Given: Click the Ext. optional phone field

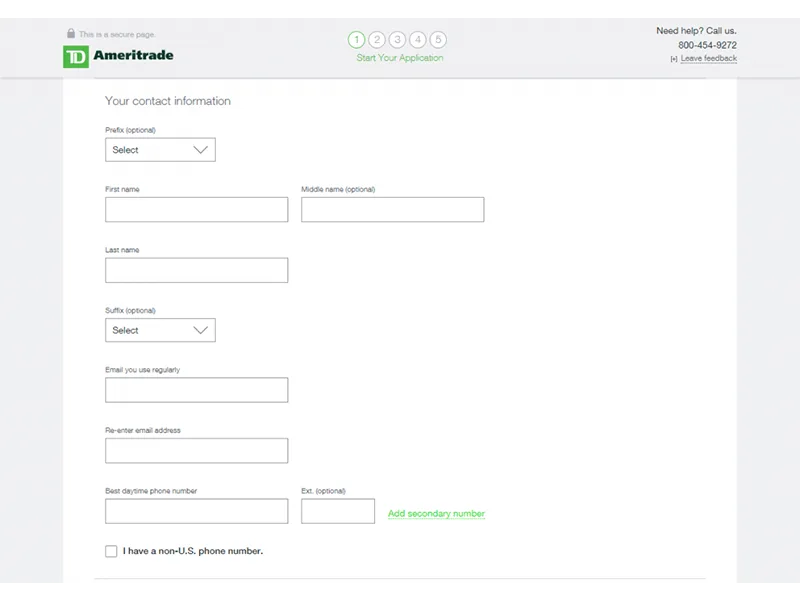Looking at the screenshot, I should coord(338,511).
